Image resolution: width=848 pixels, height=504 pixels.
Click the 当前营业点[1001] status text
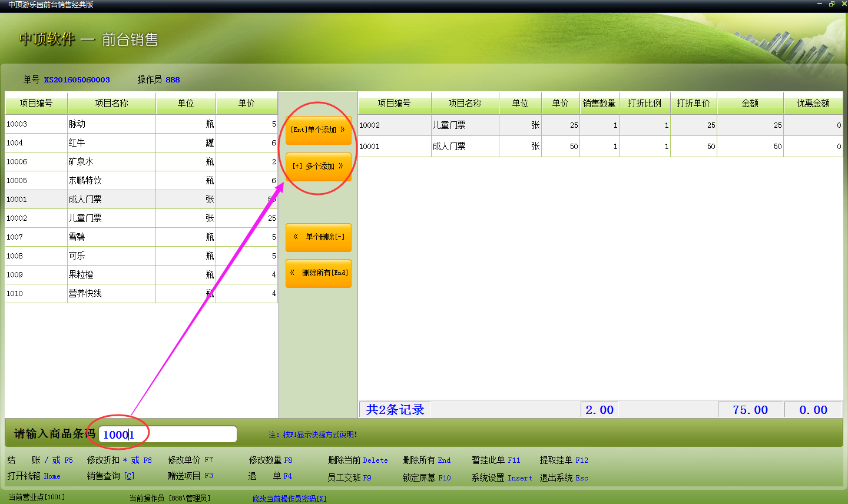(37, 498)
